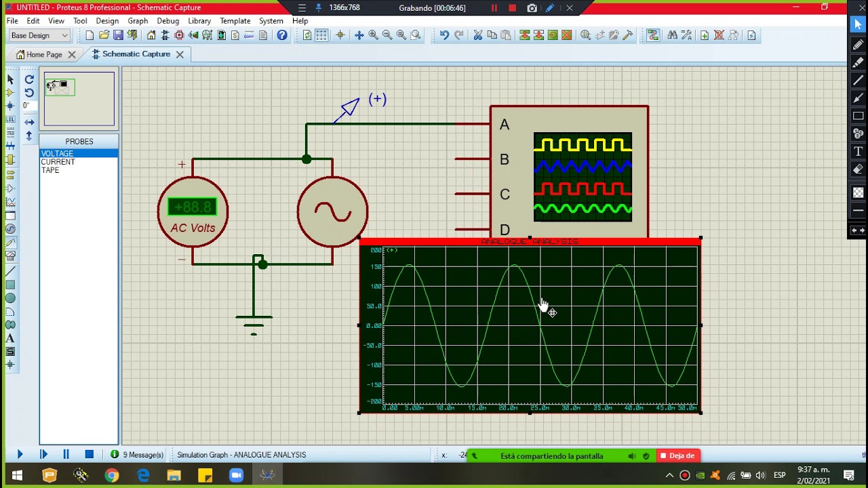Viewport: 868px width, 488px height.
Task: Select the pen tool in annotation toolbar
Action: coord(858,45)
